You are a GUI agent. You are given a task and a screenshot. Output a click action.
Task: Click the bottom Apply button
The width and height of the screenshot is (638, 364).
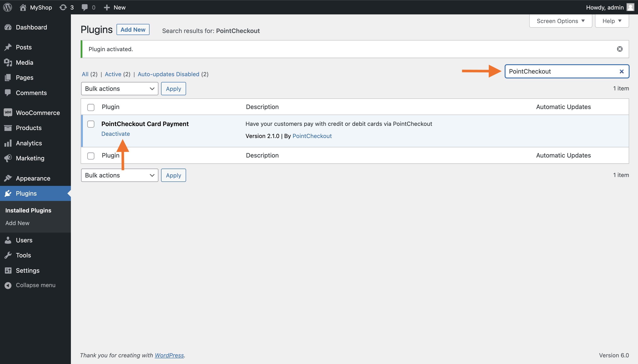[173, 175]
